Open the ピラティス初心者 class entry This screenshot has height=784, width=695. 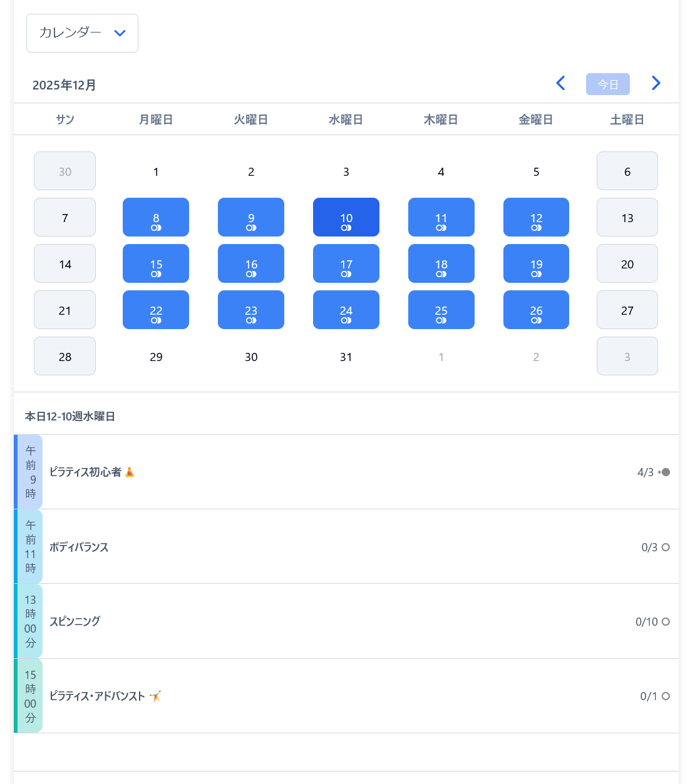point(85,472)
